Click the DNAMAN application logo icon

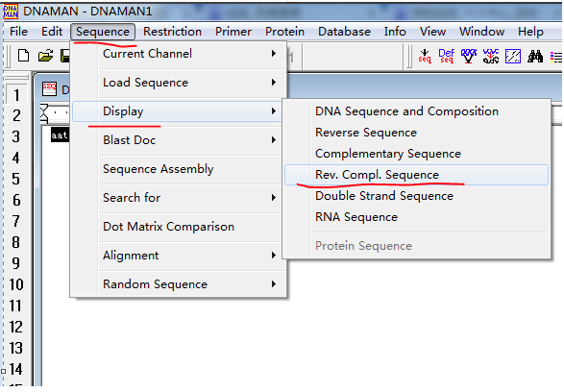11,12
